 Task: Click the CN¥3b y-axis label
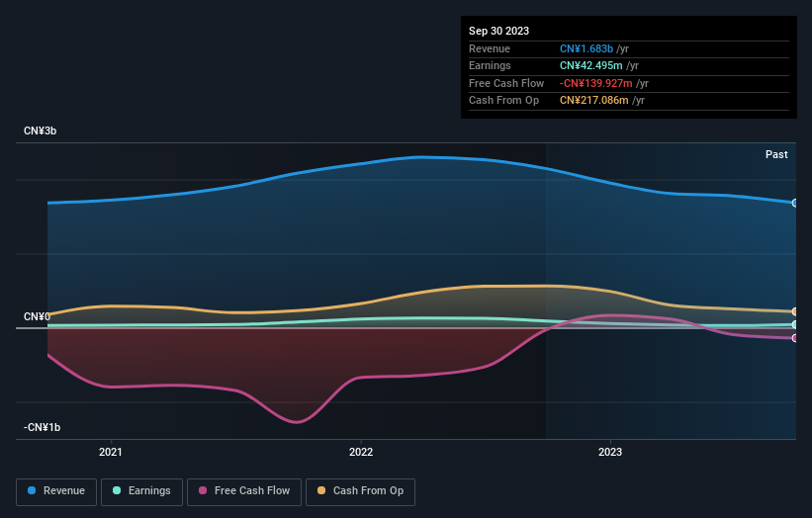[x=40, y=130]
